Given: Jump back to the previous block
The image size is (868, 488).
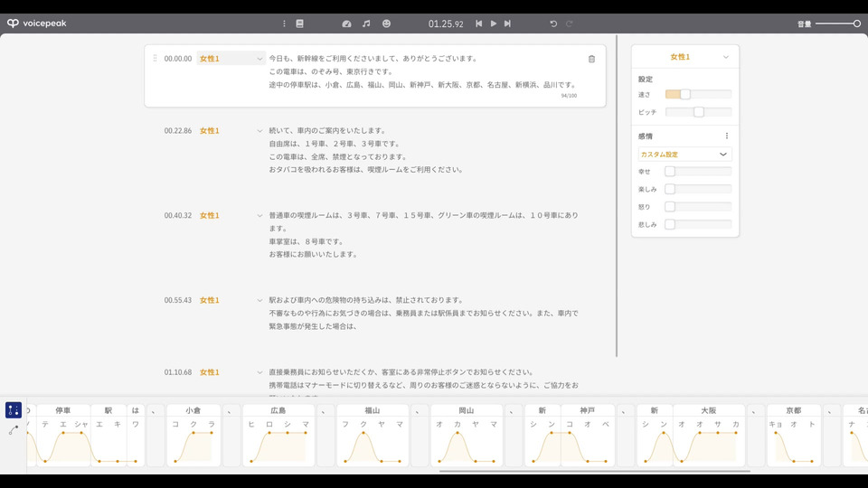Looking at the screenshot, I should click(x=479, y=23).
